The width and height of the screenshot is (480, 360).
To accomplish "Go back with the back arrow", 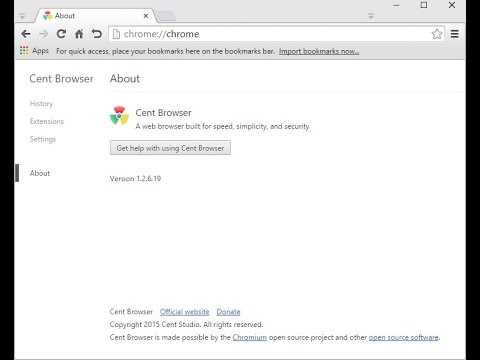I will 26,34.
